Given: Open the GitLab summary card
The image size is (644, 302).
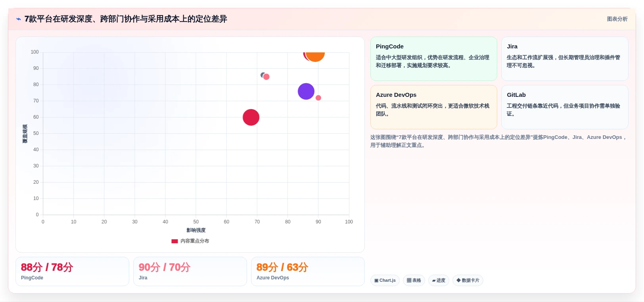Looking at the screenshot, I should [565, 107].
